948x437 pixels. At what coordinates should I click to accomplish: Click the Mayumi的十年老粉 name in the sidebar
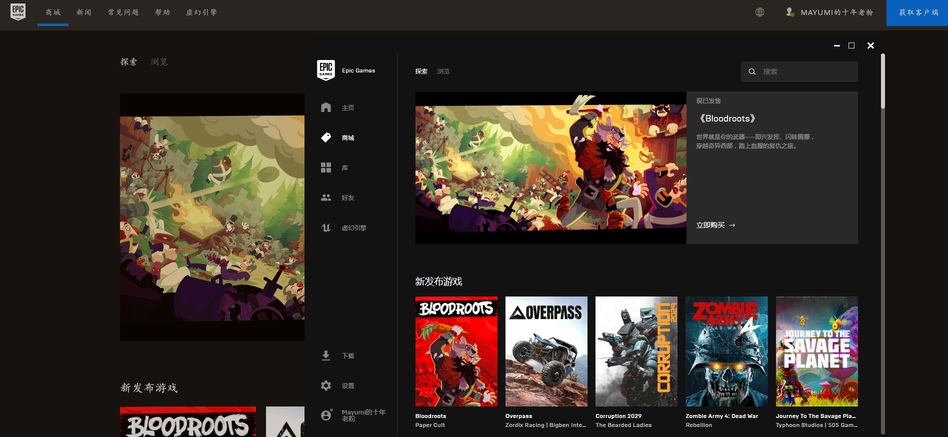pos(363,415)
